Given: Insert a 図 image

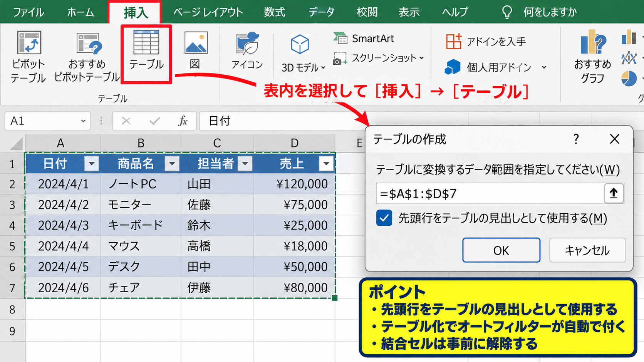Looking at the screenshot, I should point(196,50).
